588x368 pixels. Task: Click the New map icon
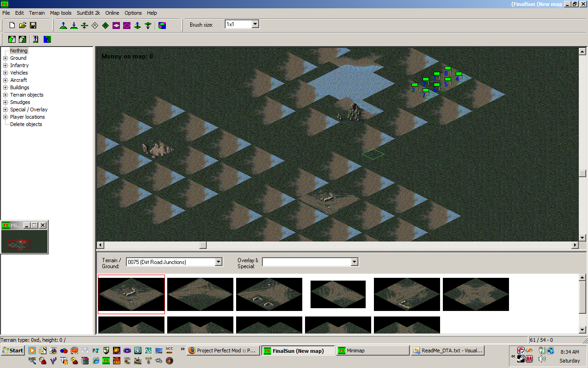pyautogui.click(x=12, y=25)
